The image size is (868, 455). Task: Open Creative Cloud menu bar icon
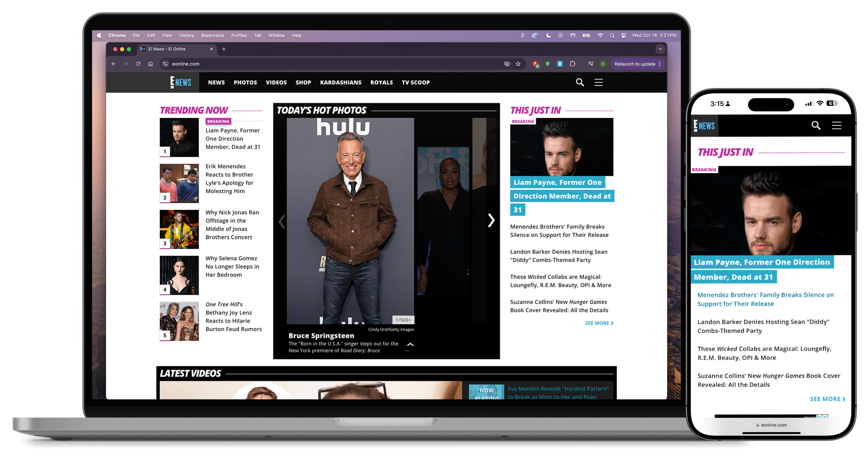tap(535, 35)
